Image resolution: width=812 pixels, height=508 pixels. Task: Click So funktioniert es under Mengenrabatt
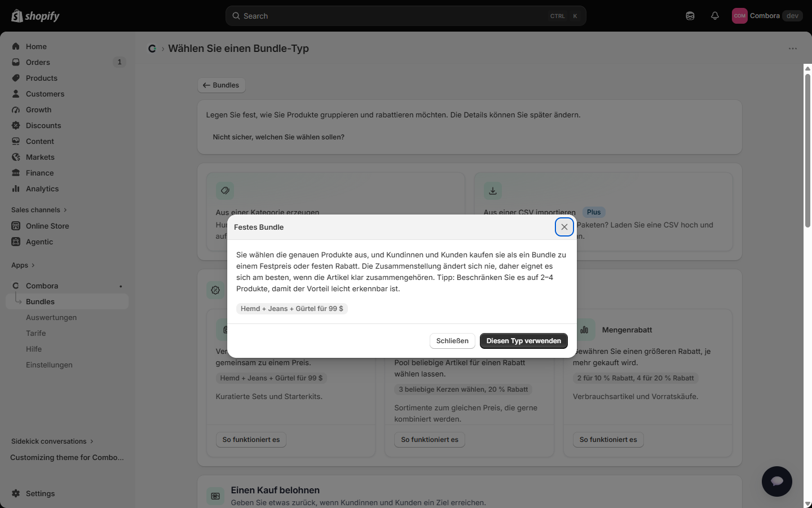pos(608,440)
